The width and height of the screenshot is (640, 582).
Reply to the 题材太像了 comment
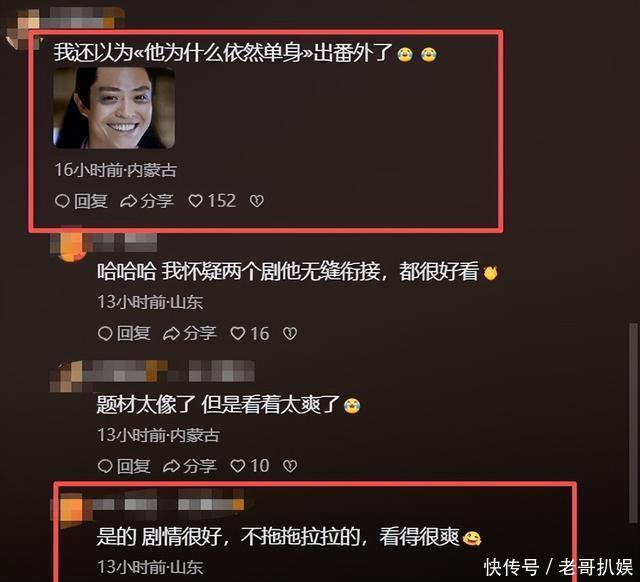point(124,466)
